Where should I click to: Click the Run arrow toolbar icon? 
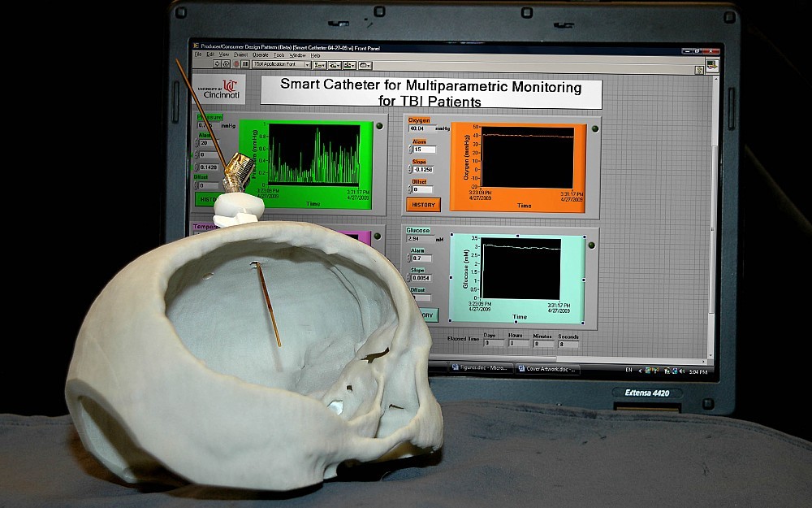217,64
